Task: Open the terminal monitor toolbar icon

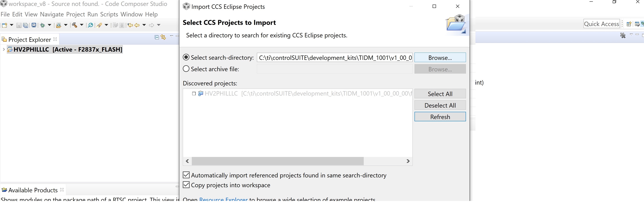Action: click(34, 25)
